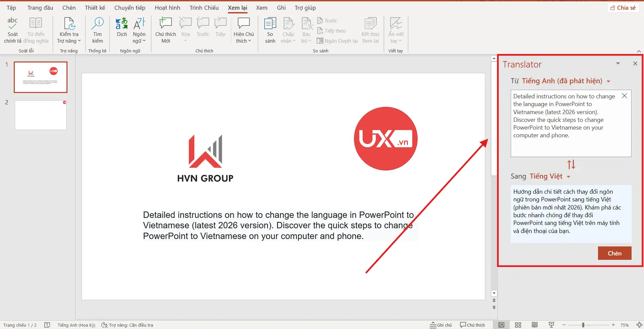The width and height of the screenshot is (644, 329).
Task: Open the Thiết kế ribbon tab
Action: tap(95, 8)
